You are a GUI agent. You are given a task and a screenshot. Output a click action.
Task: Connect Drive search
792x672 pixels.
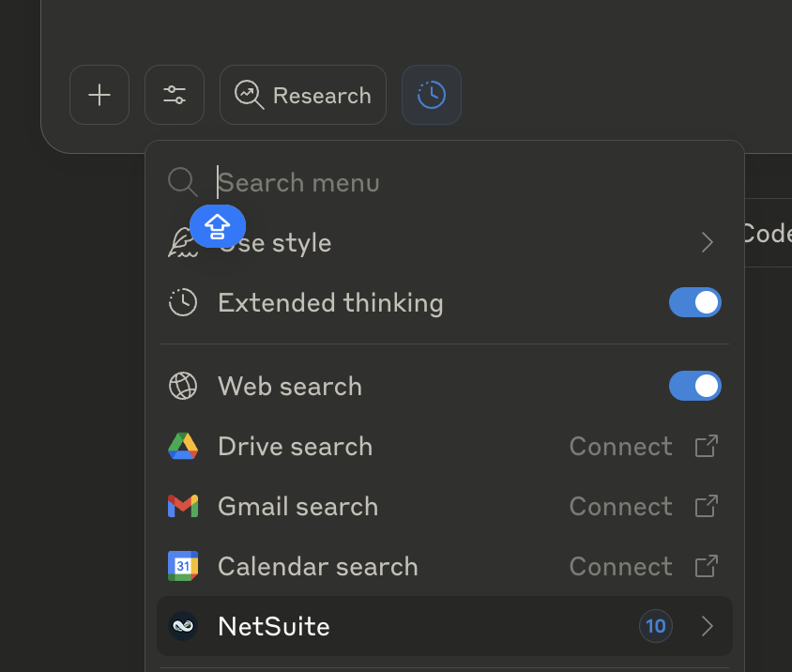coord(621,447)
